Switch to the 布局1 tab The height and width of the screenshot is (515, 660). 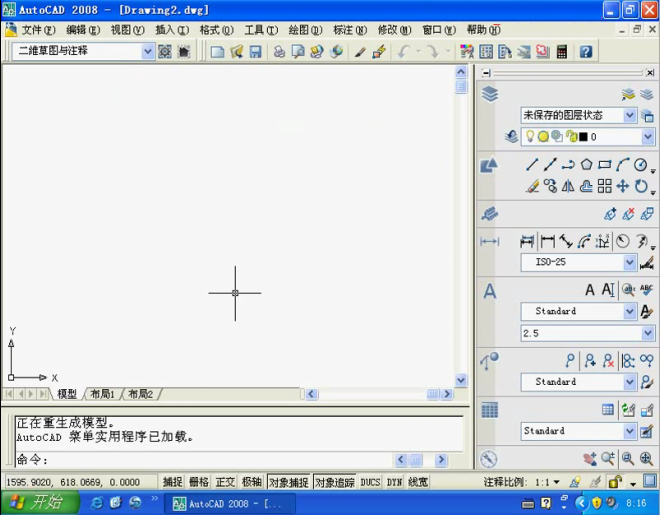[102, 394]
